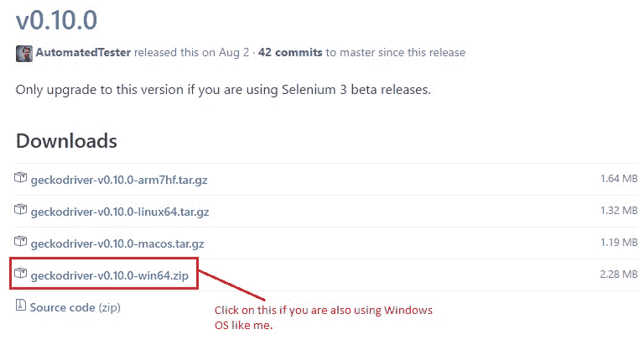Download geckodriver-v0.10.0-macos.tar.gz

(x=117, y=243)
